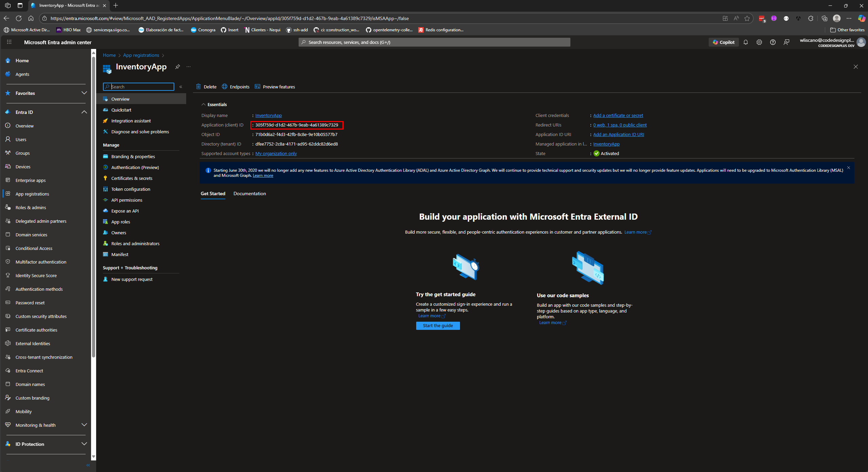
Task: Pin InventoryApp using the pin icon
Action: coord(177,67)
